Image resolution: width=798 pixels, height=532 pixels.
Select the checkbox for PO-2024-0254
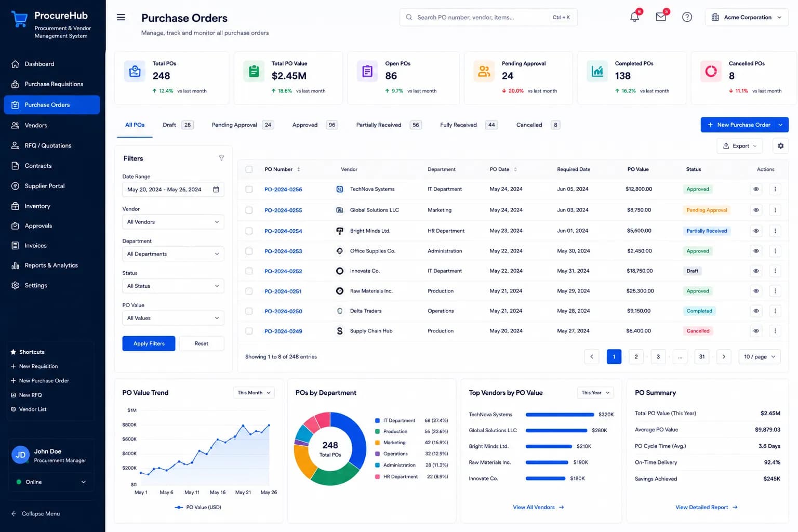[x=249, y=231]
